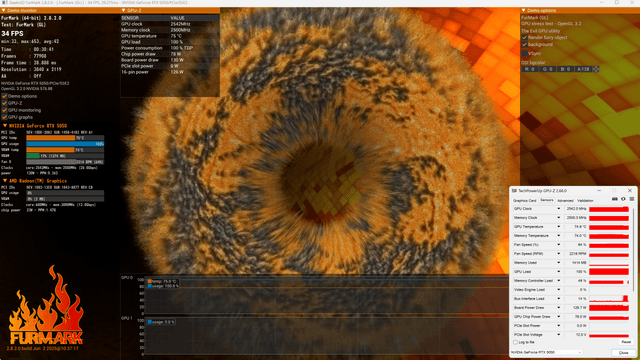Open the Fan Speed (%) sensor dropdown
Image resolution: width=640 pixels, height=360 pixels.
[559, 244]
